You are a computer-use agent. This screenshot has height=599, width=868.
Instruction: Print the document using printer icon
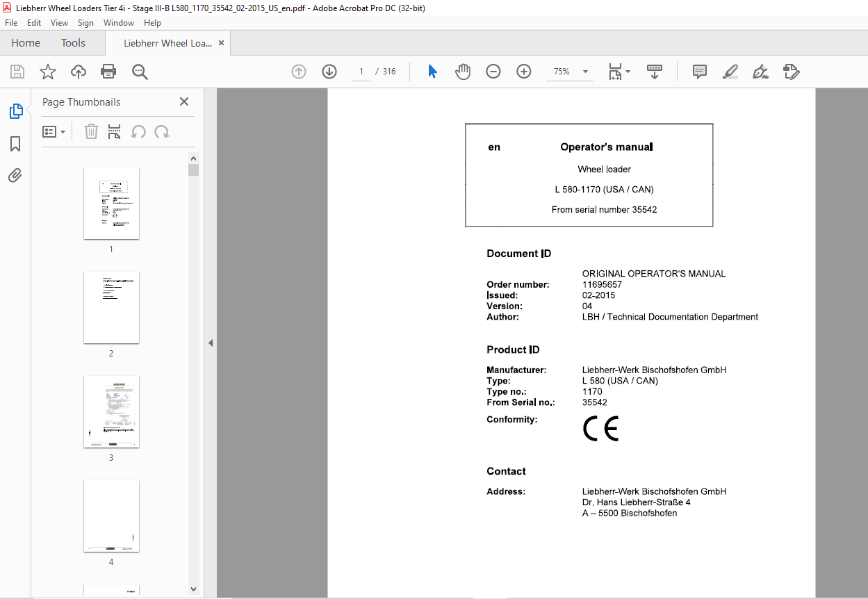108,72
